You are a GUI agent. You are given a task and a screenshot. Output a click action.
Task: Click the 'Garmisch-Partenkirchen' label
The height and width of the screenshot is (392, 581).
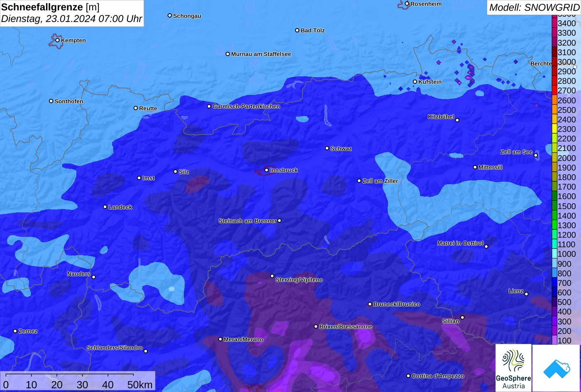[x=246, y=106]
